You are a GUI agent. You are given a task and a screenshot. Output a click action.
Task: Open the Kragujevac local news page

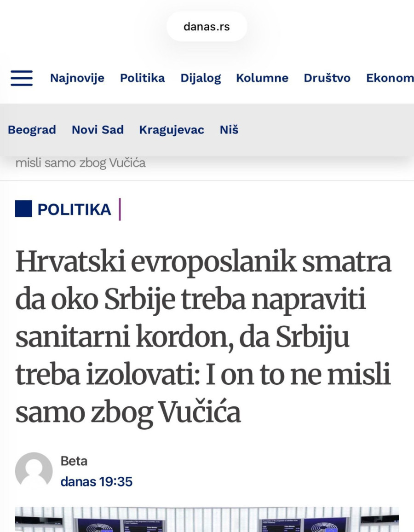172,130
